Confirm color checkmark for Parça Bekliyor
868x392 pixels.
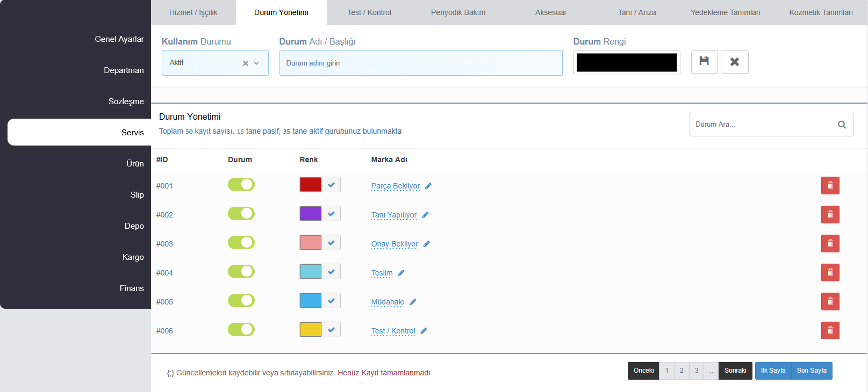coord(331,184)
